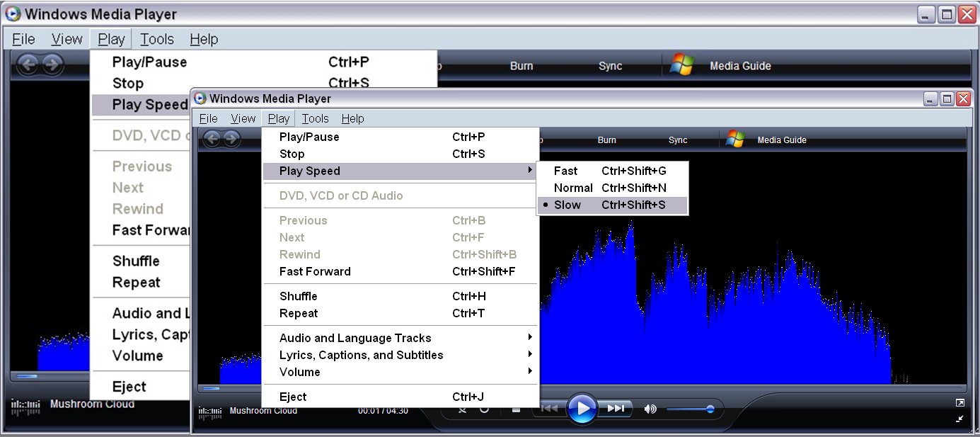The height and width of the screenshot is (437, 980).
Task: Click the full-screen icon at bottom right
Action: pos(959,403)
